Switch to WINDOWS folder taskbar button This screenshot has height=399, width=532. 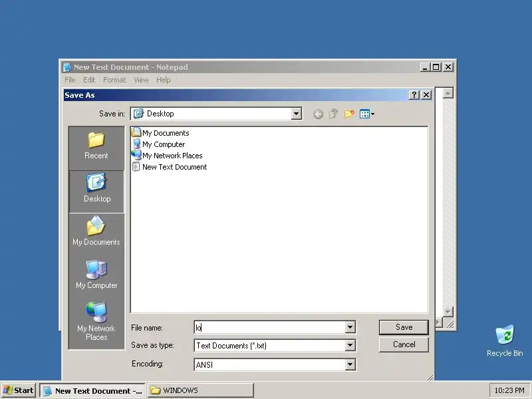pyautogui.click(x=201, y=390)
